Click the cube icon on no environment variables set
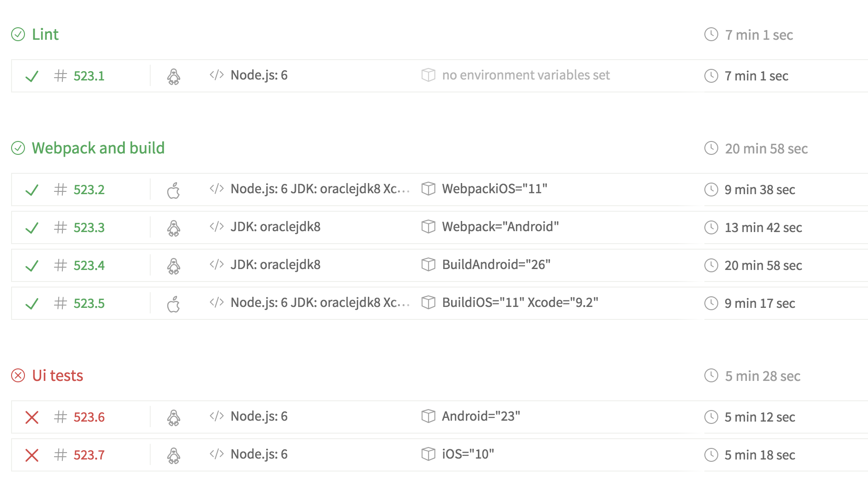Viewport: 868px width, 490px height. (x=428, y=75)
